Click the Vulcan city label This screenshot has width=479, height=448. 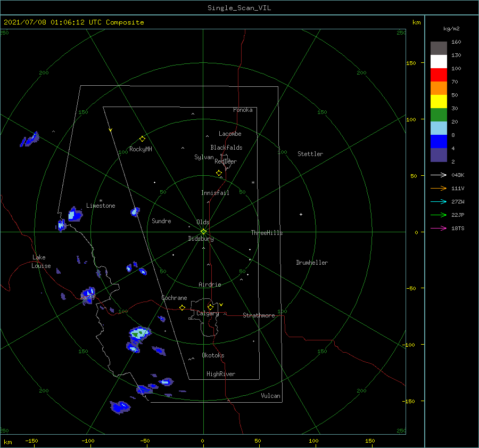(x=270, y=396)
